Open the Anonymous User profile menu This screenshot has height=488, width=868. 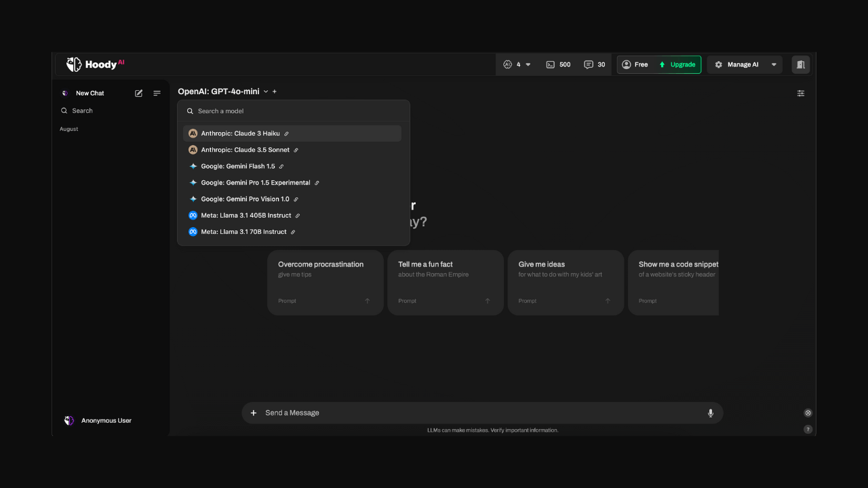coord(98,420)
